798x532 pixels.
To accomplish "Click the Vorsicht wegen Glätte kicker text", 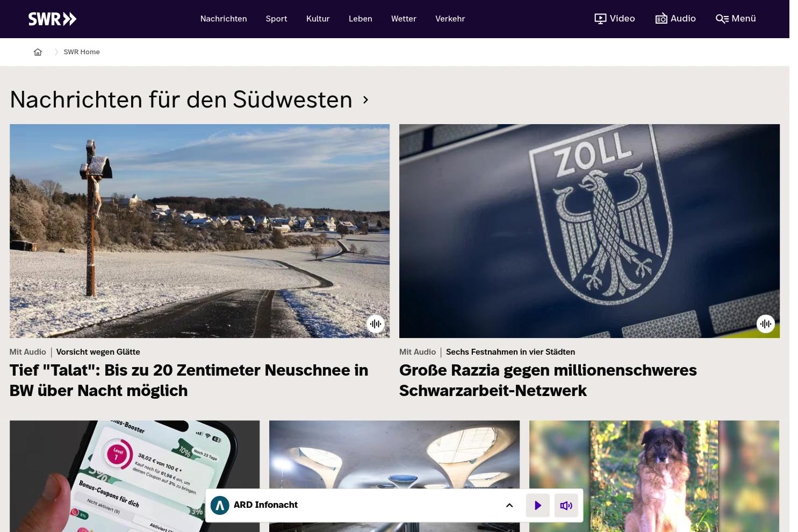I will (x=98, y=352).
